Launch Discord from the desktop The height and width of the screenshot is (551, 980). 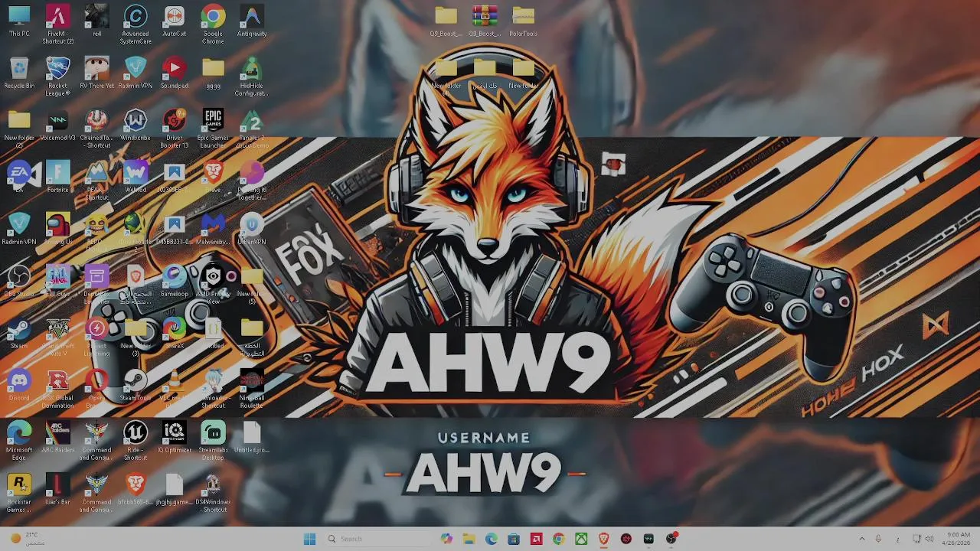tap(19, 386)
